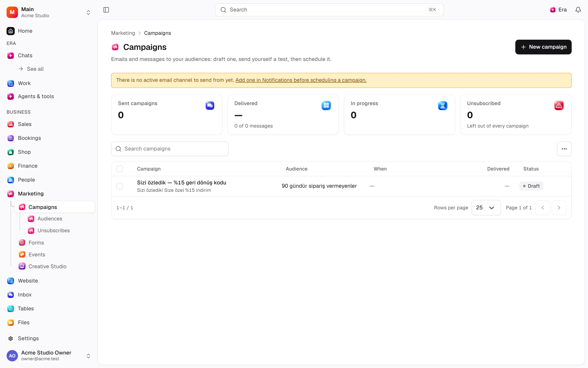
Task: Go to the next page arrow
Action: tap(559, 208)
